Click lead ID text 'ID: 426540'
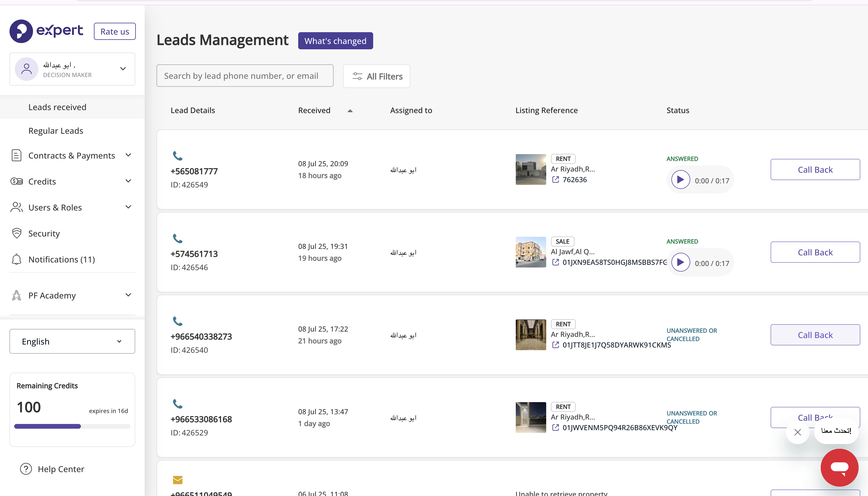 click(x=189, y=350)
